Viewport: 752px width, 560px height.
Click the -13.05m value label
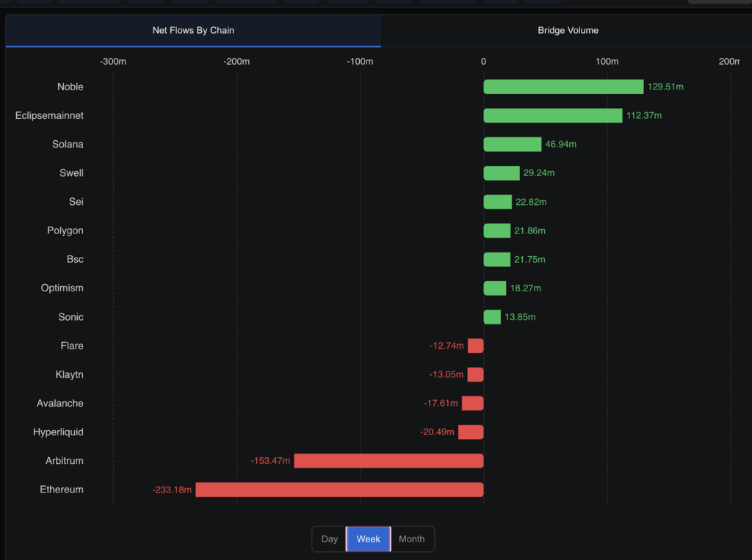pos(446,374)
